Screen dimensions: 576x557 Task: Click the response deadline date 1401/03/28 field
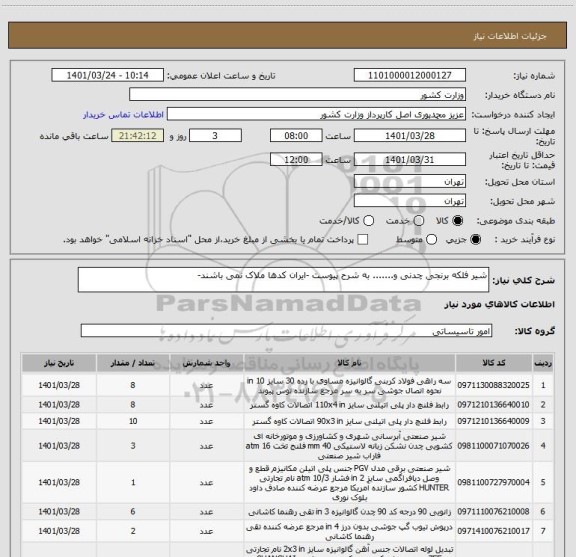[410, 136]
